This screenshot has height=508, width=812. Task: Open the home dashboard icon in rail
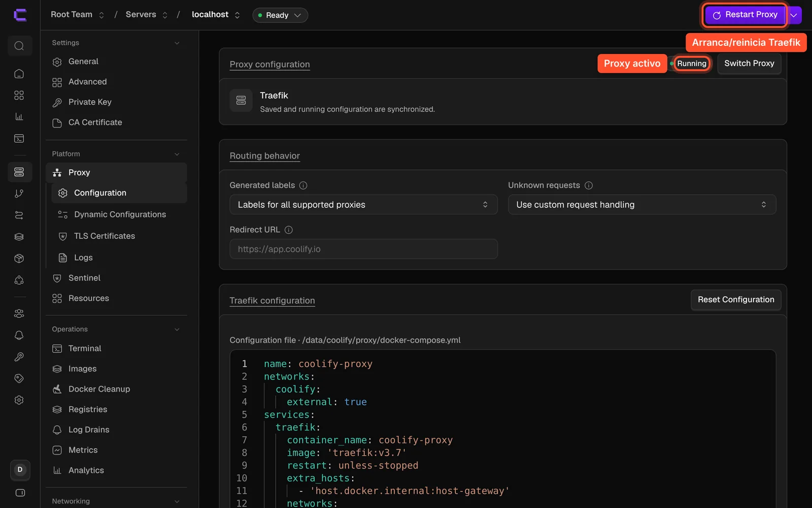19,74
